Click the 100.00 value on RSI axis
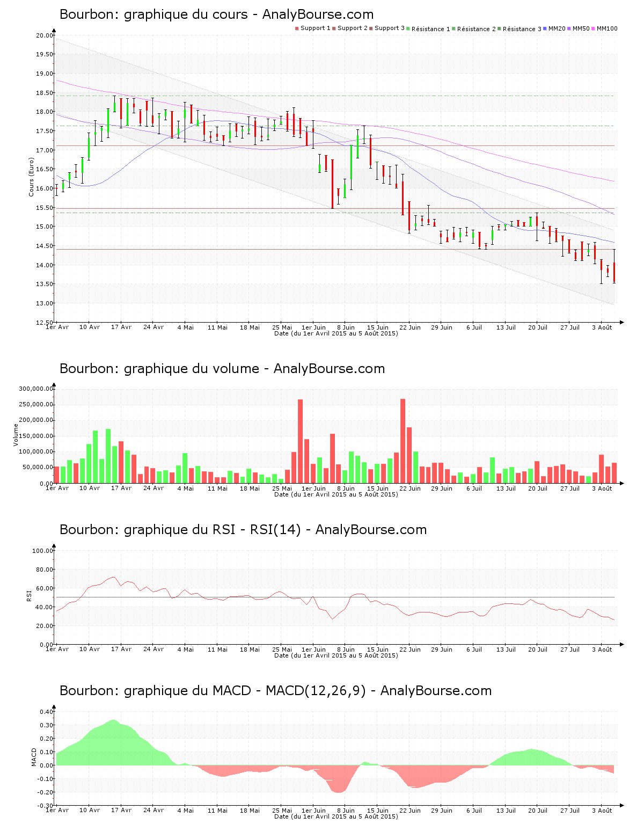This screenshot has height=832, width=644. pos(43,551)
